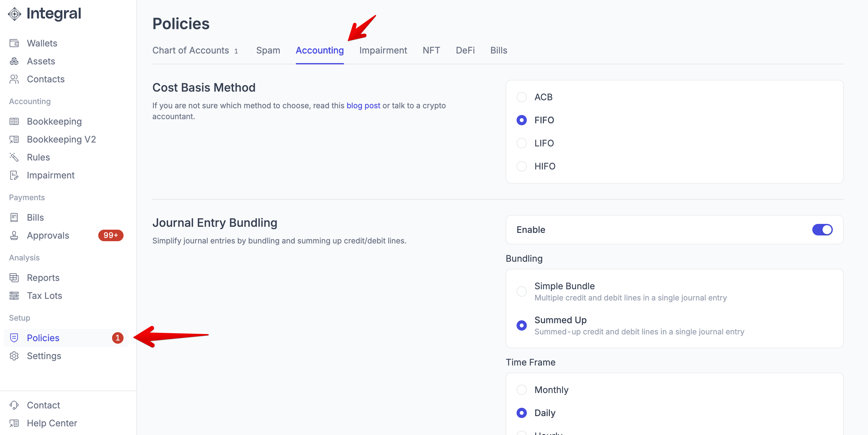This screenshot has height=435, width=868.
Task: Click the Contacts people icon
Action: (14, 79)
